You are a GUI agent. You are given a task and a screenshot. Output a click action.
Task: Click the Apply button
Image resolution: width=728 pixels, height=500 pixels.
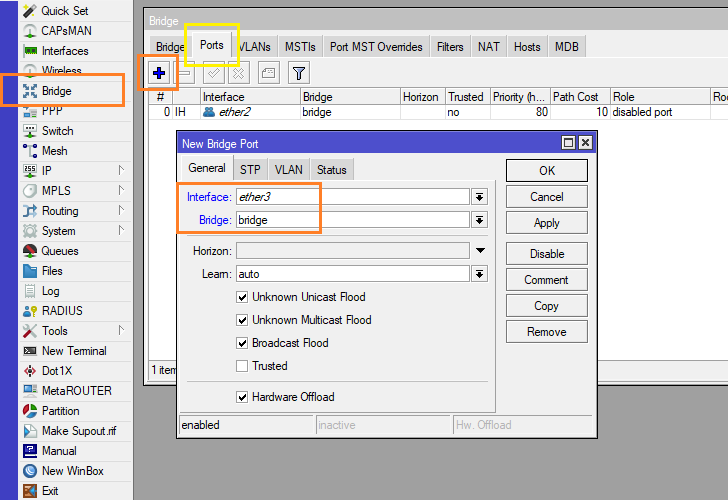click(546, 223)
